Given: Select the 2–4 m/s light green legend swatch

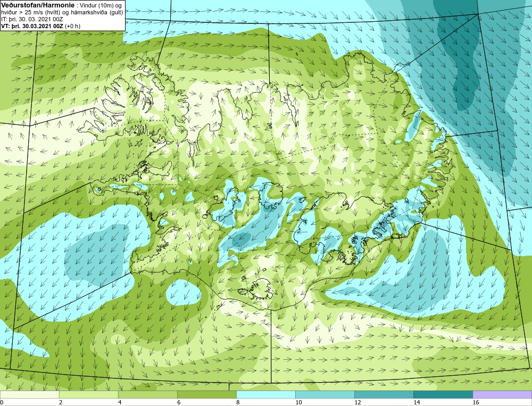Looking at the screenshot, I should 88,394.
